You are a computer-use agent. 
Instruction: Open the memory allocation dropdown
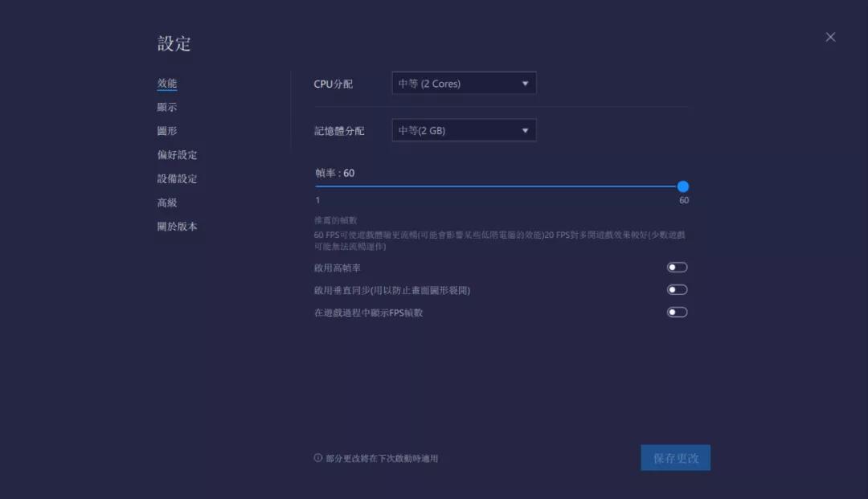(463, 129)
